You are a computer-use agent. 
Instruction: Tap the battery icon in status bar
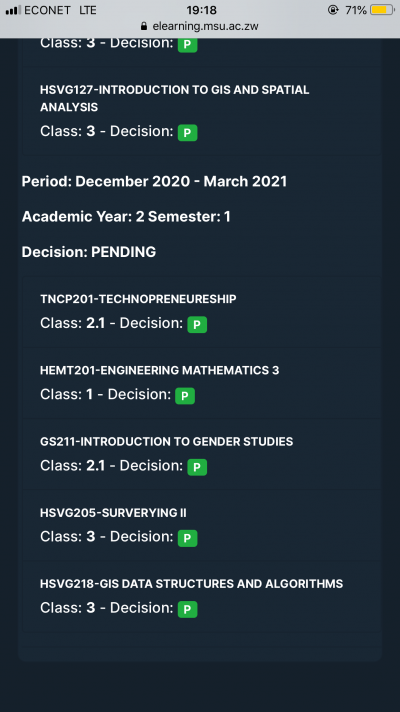coord(382,10)
